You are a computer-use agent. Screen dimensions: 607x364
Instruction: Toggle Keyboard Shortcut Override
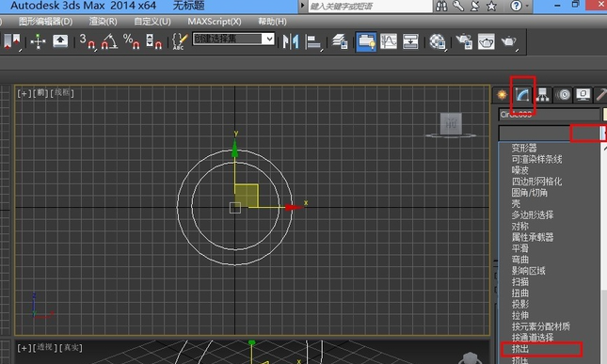tap(60, 41)
